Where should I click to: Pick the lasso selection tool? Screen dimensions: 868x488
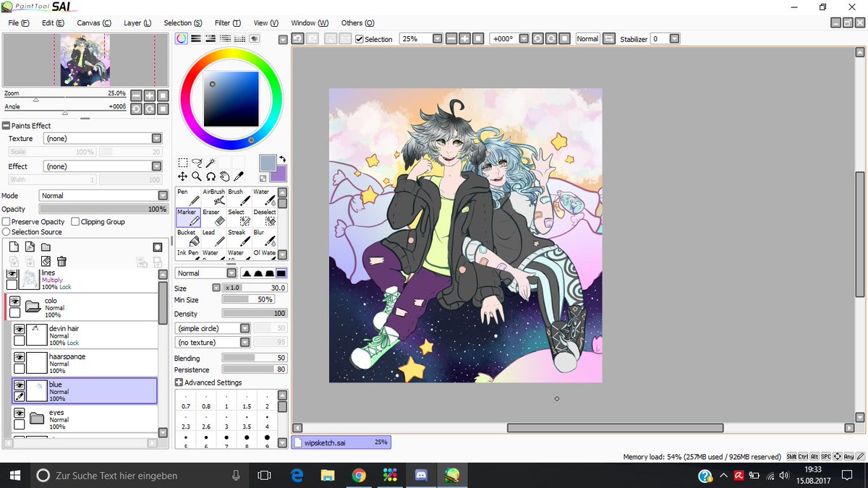tap(197, 163)
